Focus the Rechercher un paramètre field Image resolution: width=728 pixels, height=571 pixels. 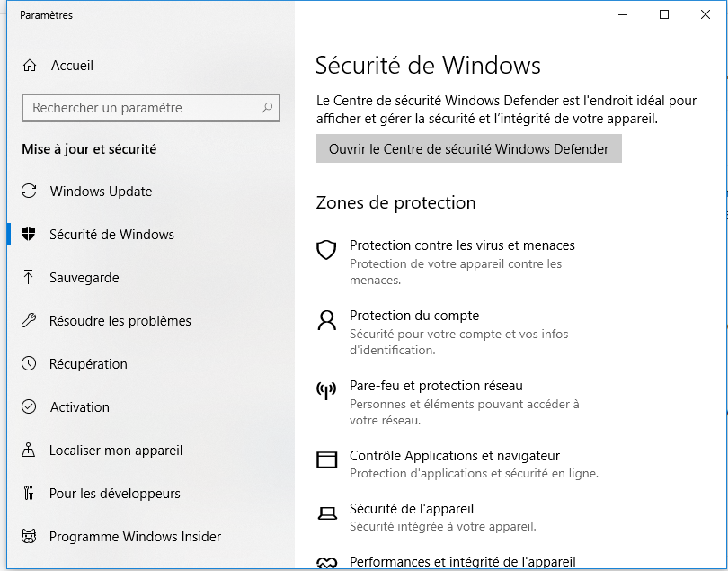click(x=151, y=108)
